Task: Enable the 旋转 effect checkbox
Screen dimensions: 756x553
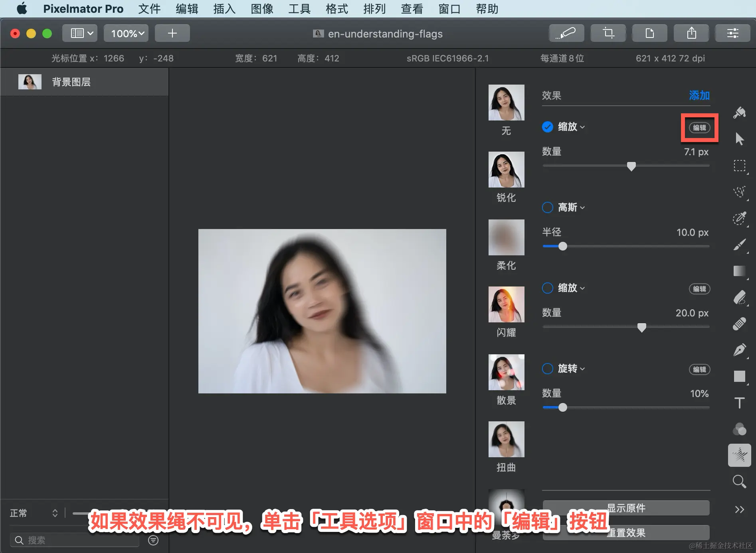Action: point(547,369)
